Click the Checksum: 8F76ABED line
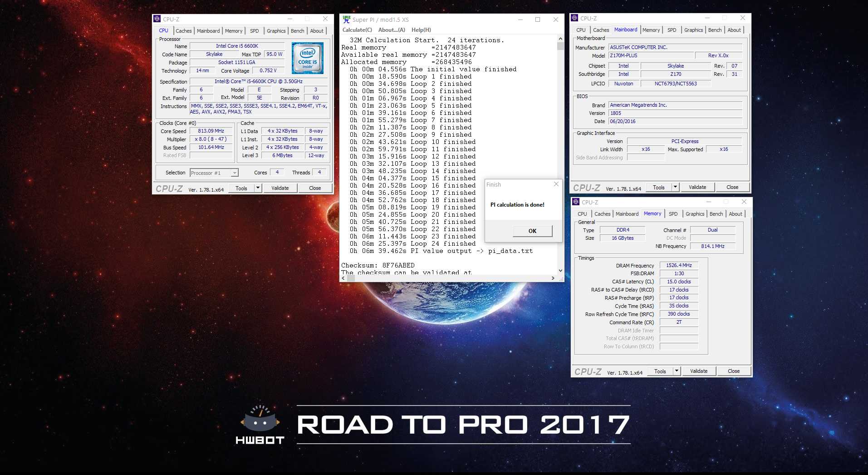This screenshot has height=475, width=868. tap(378, 265)
